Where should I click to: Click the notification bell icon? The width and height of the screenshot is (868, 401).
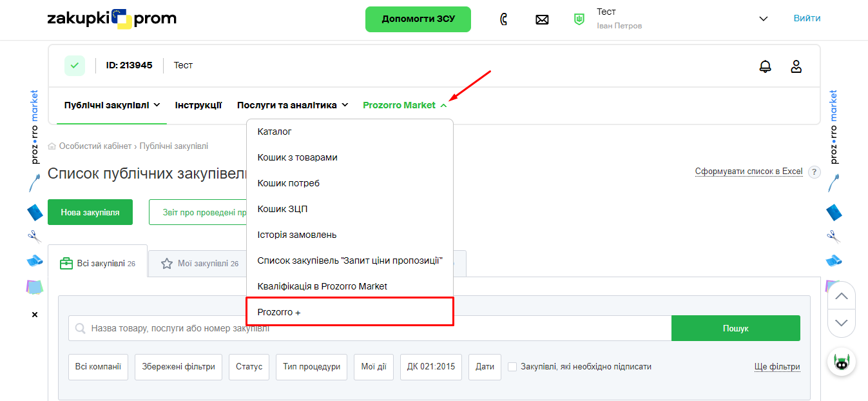point(765,66)
